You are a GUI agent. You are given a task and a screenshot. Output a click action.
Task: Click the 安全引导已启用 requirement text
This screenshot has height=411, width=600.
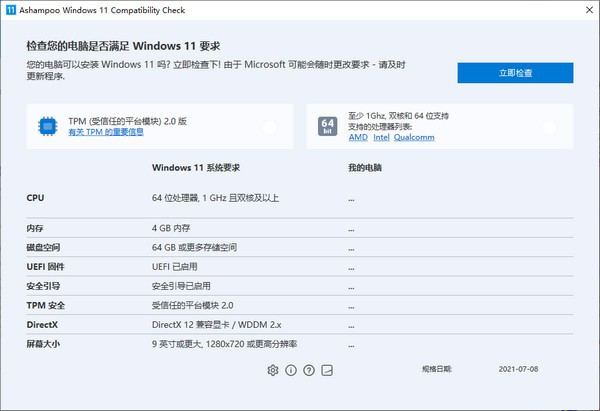(181, 286)
